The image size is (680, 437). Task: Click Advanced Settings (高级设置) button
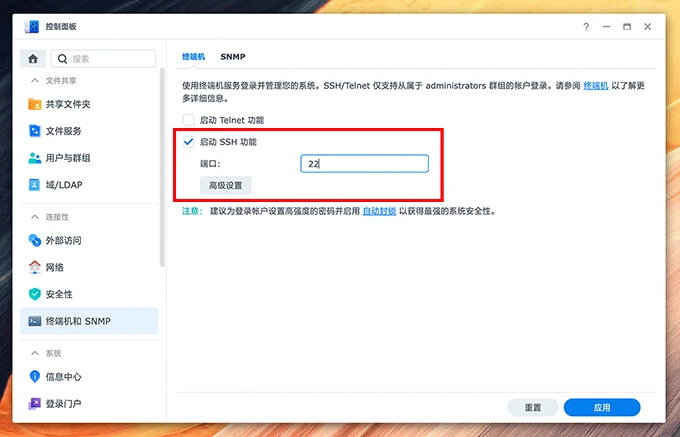click(x=226, y=186)
